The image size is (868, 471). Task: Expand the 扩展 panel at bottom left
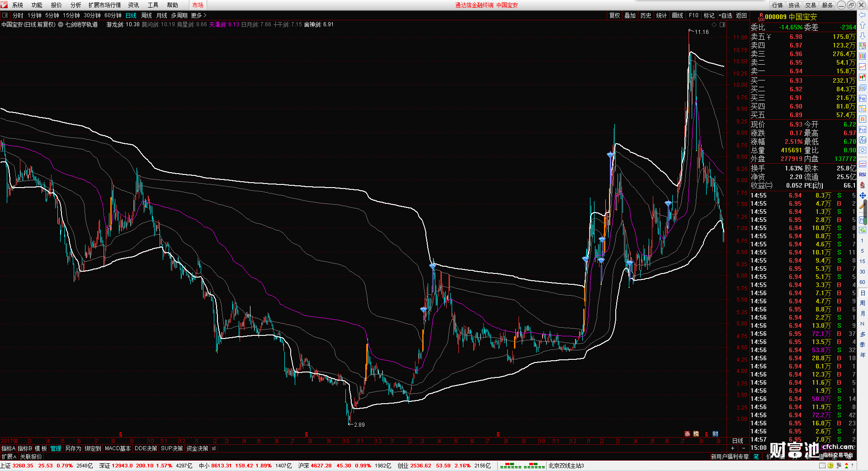9,457
